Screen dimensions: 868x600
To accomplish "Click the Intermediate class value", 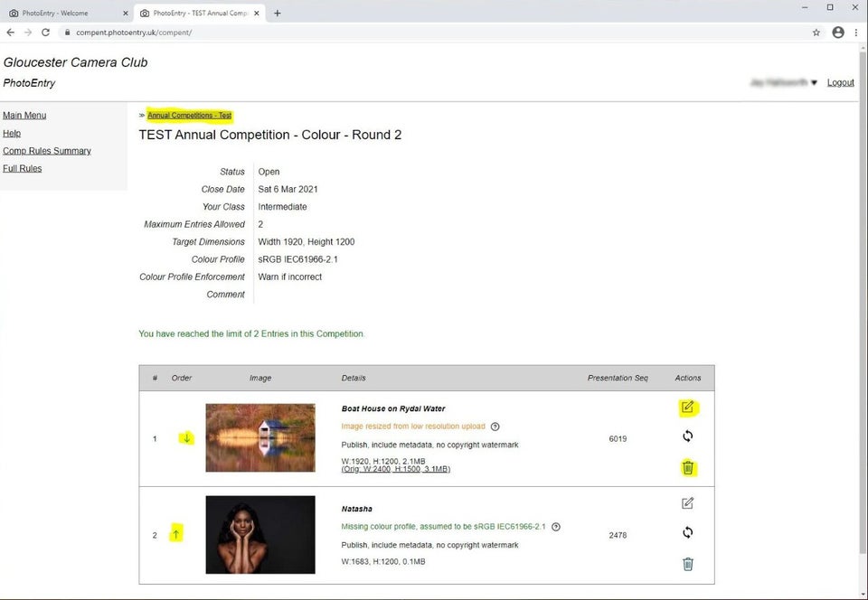I will (282, 207).
